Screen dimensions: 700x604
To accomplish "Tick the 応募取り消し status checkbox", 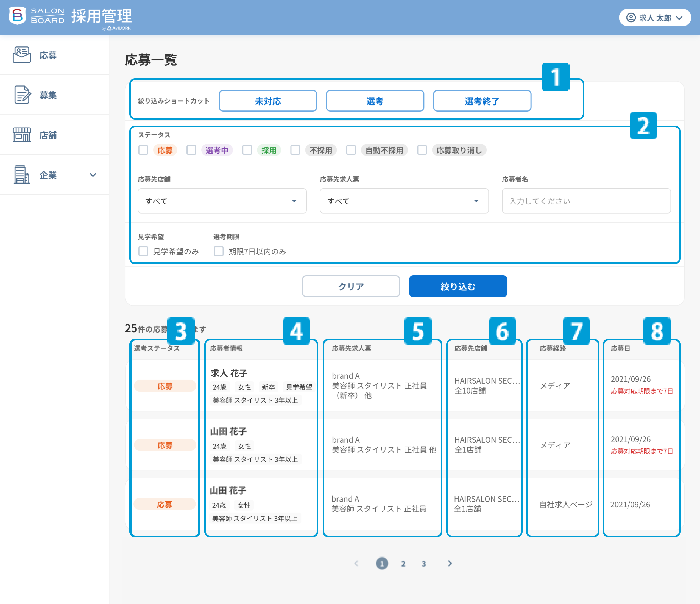I will [422, 150].
